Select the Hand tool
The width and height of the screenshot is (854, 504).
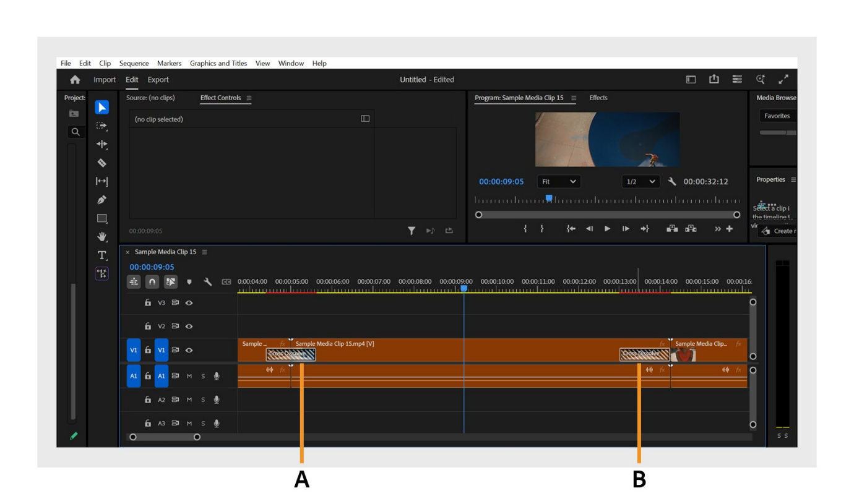(101, 237)
